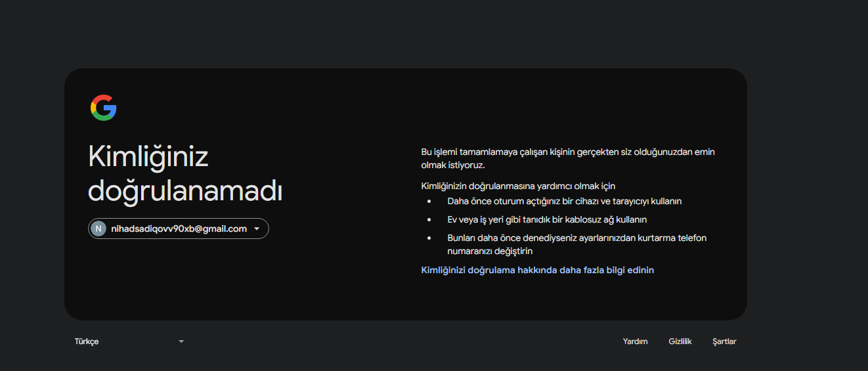The image size is (868, 371).
Task: Expand the Türkçe language dropdown
Action: click(x=129, y=341)
